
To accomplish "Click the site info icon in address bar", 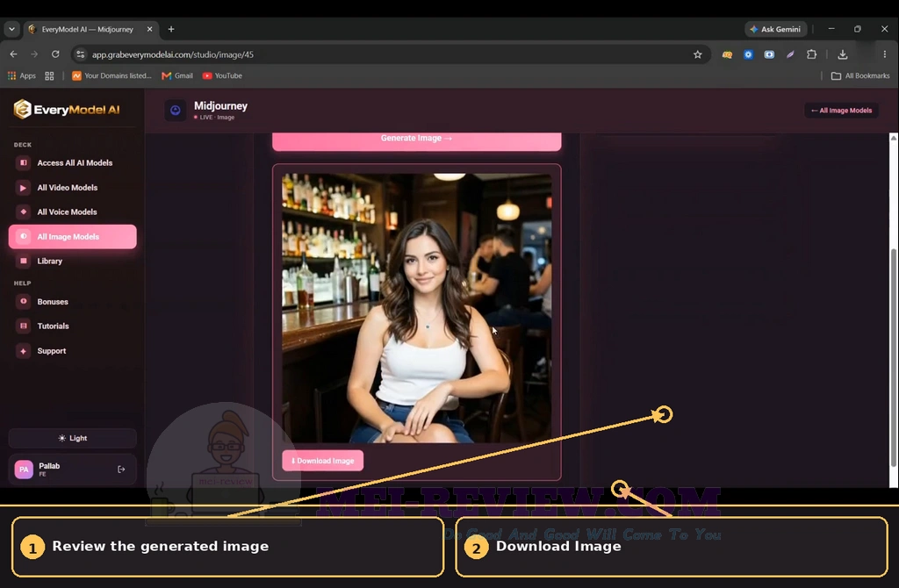I will (80, 54).
